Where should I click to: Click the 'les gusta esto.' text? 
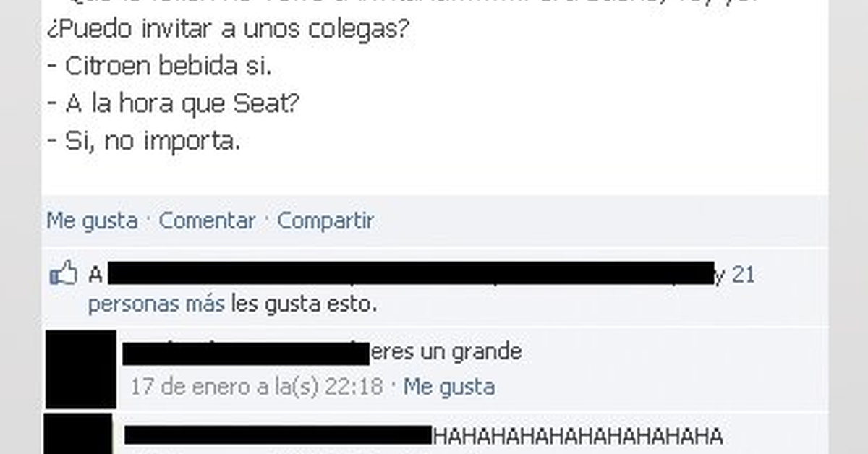304,304
